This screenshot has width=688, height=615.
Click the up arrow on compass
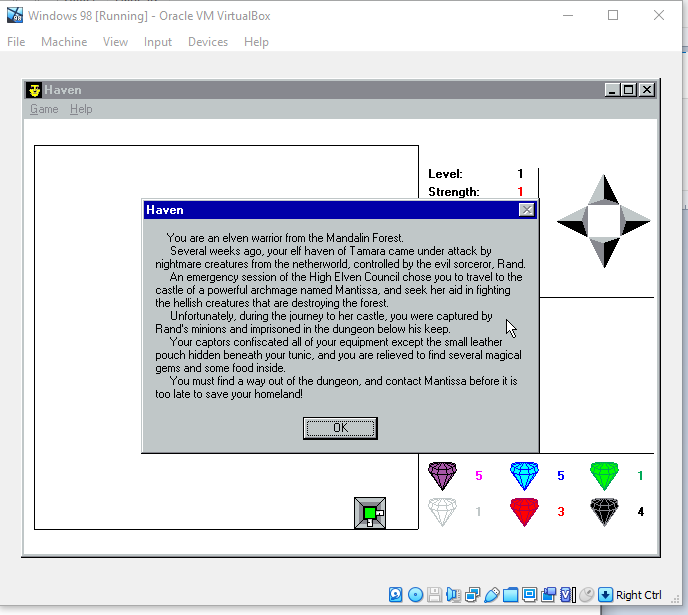604,190
